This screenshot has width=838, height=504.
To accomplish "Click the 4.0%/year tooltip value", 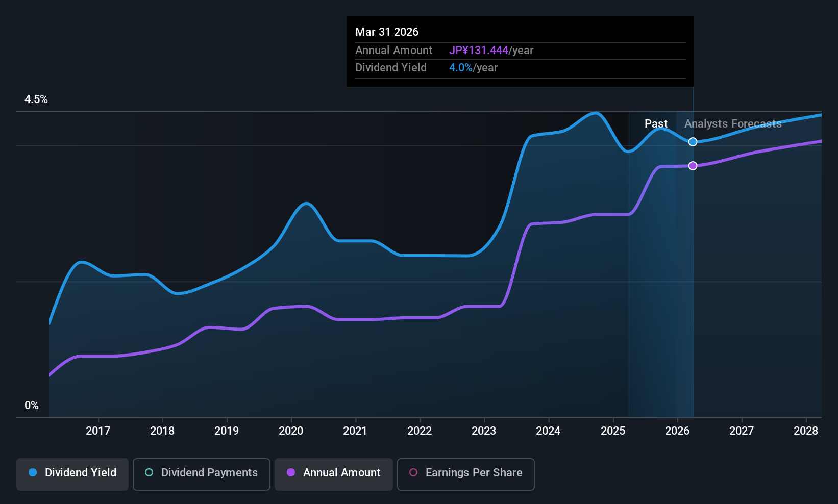I will (473, 68).
